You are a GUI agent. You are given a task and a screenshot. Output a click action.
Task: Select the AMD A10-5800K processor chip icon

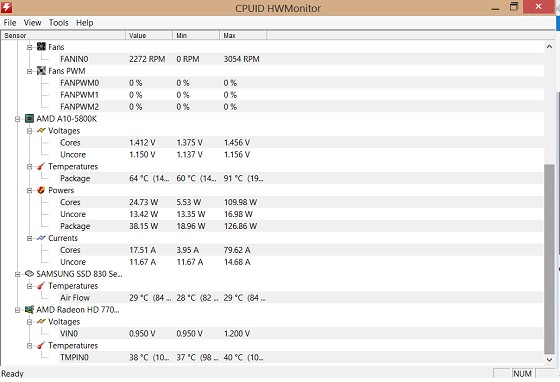(x=29, y=119)
